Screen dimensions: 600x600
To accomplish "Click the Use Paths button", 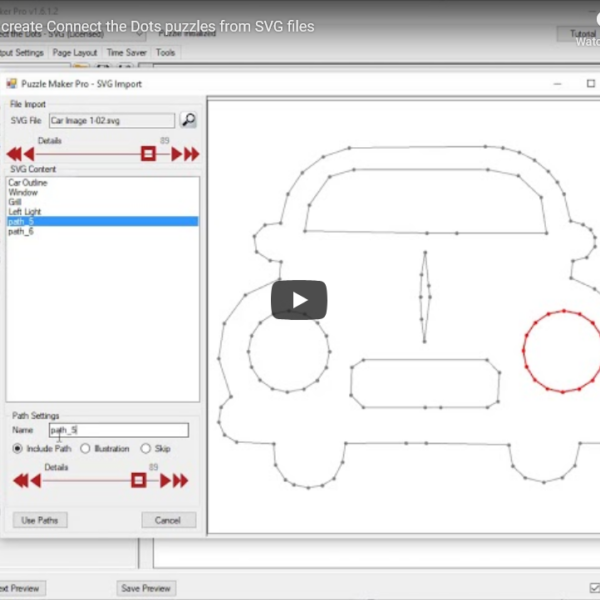I will click(x=39, y=521).
